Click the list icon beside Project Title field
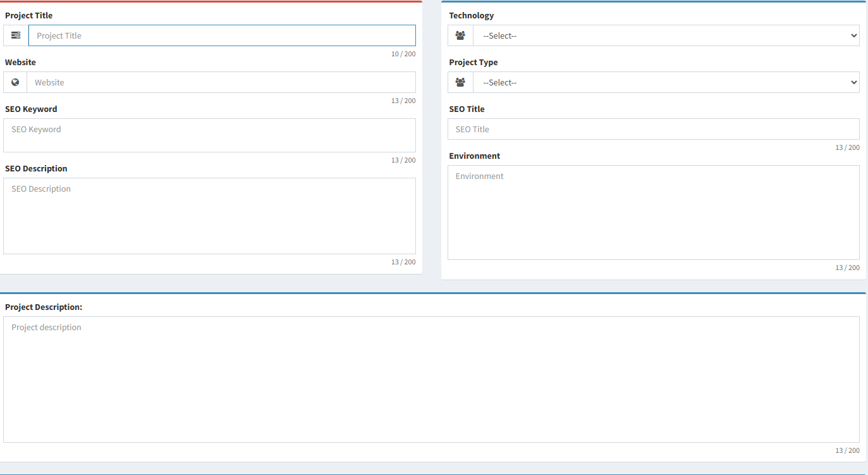The width and height of the screenshot is (868, 475). tap(16, 35)
